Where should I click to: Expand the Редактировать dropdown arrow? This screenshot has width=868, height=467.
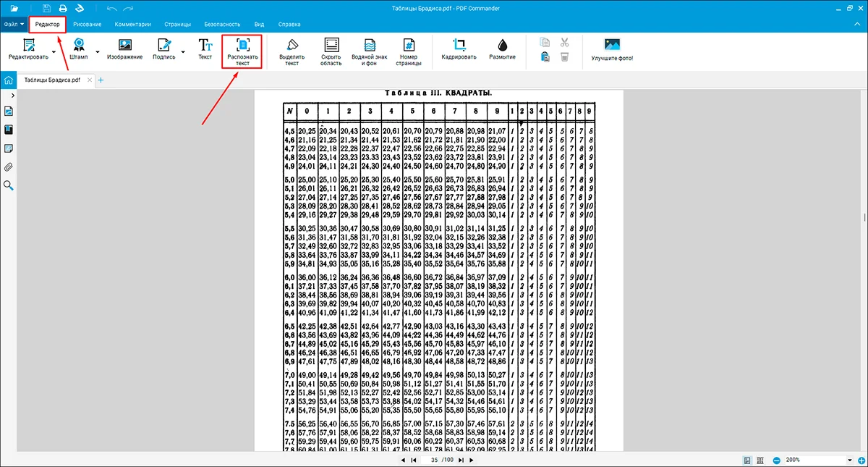click(54, 52)
